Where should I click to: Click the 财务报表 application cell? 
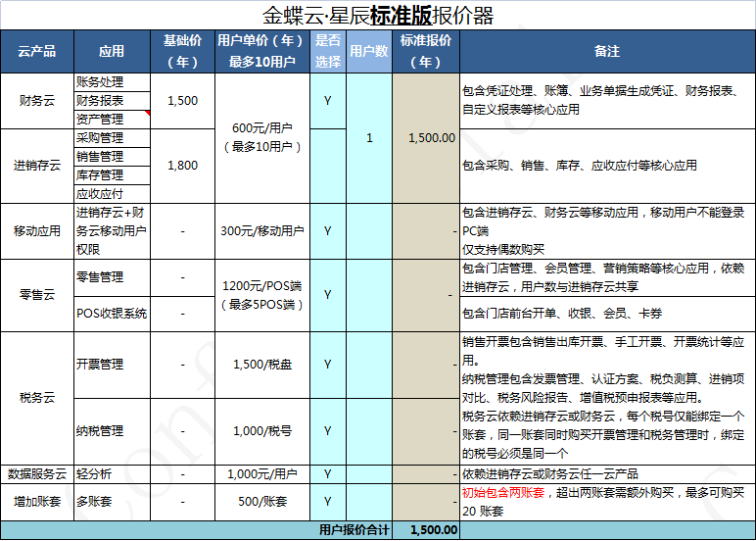pos(113,101)
